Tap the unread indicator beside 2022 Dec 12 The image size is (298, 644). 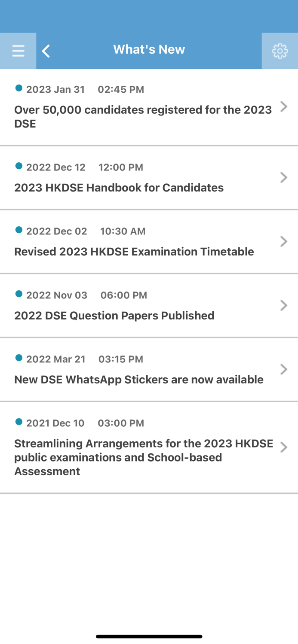pyautogui.click(x=18, y=166)
